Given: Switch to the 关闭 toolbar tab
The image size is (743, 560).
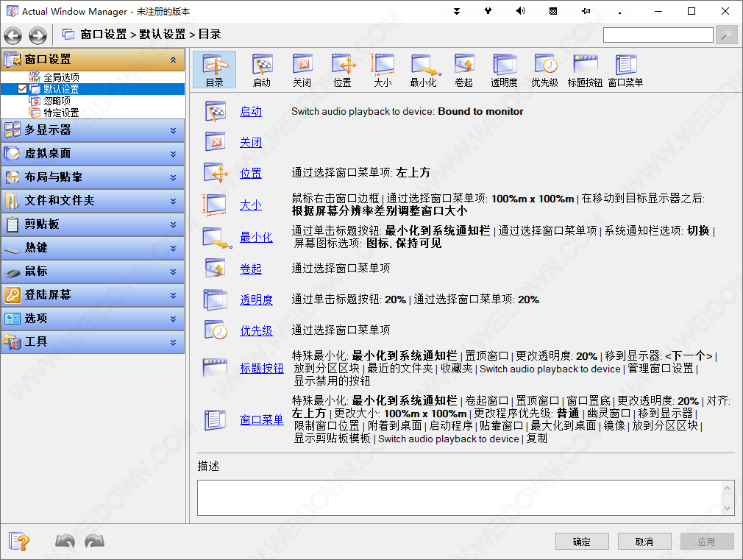Looking at the screenshot, I should tap(302, 70).
